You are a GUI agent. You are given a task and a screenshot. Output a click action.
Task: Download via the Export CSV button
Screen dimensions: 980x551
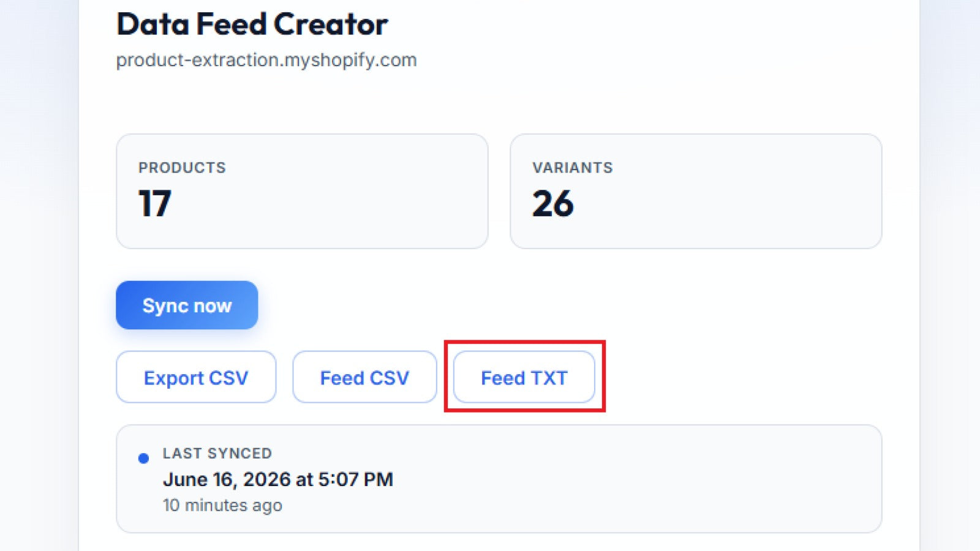pos(196,377)
